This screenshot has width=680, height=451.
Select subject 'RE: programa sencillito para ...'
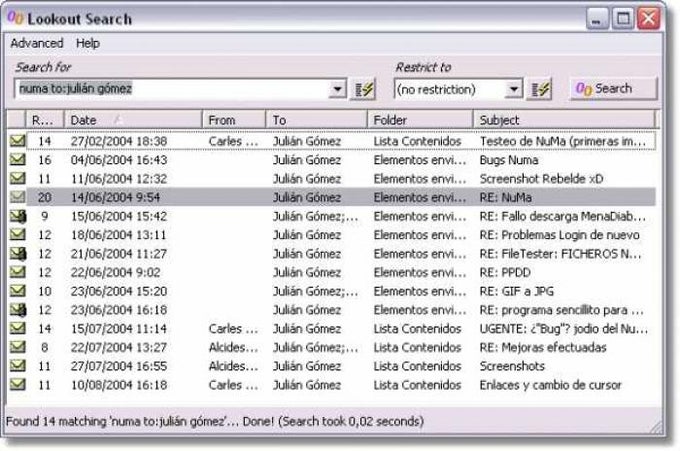tap(562, 310)
